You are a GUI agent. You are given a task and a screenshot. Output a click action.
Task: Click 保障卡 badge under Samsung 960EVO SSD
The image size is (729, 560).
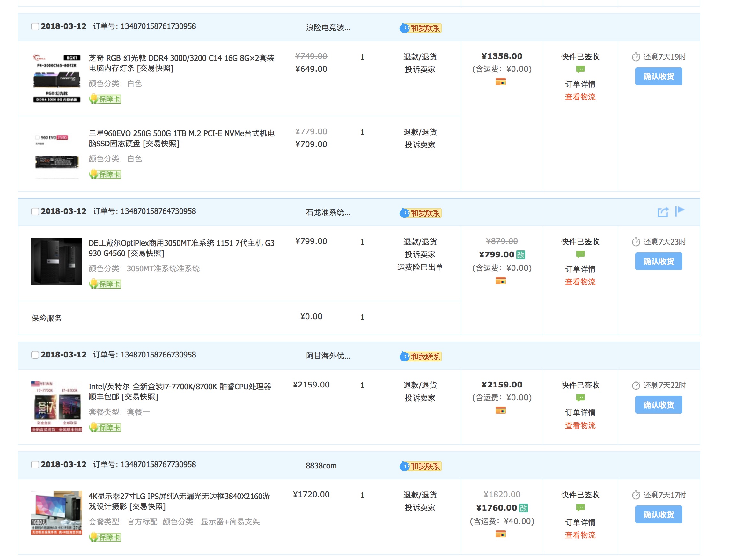(105, 174)
